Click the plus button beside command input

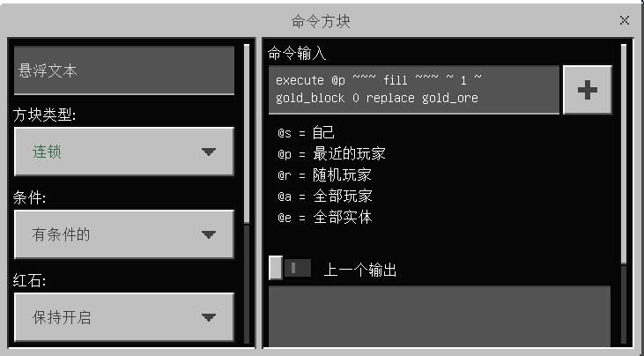point(588,90)
